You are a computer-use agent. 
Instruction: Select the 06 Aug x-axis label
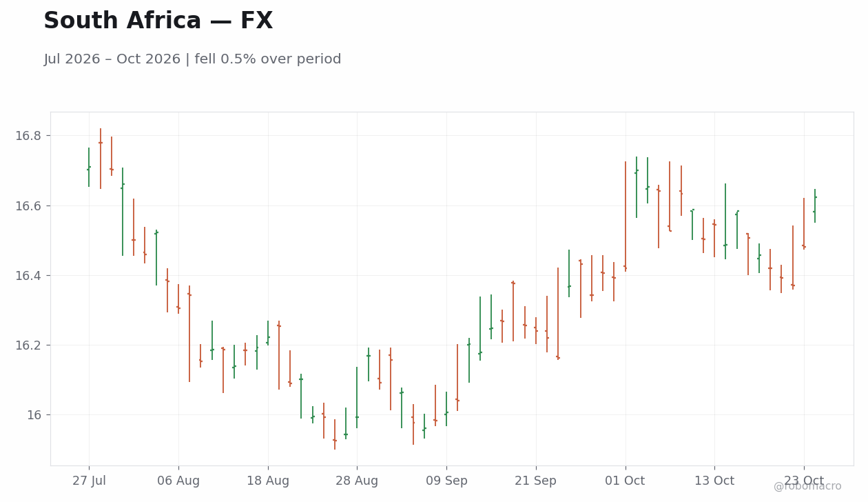178,481
